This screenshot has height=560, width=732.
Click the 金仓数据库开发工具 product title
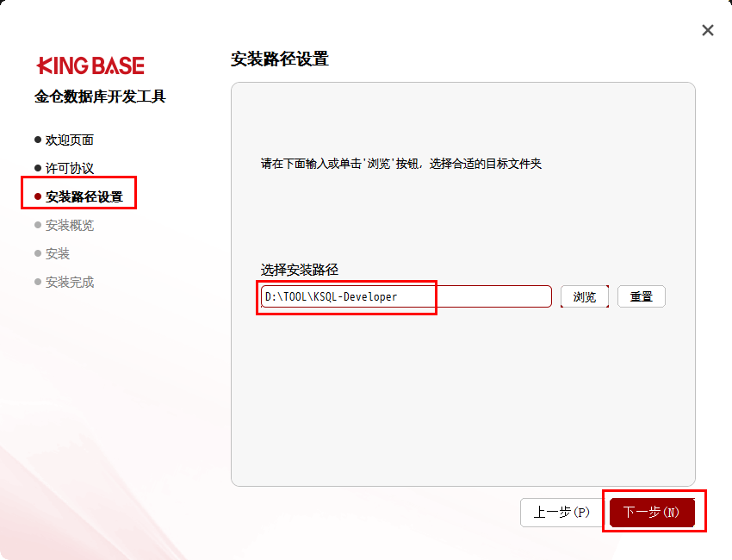(100, 96)
